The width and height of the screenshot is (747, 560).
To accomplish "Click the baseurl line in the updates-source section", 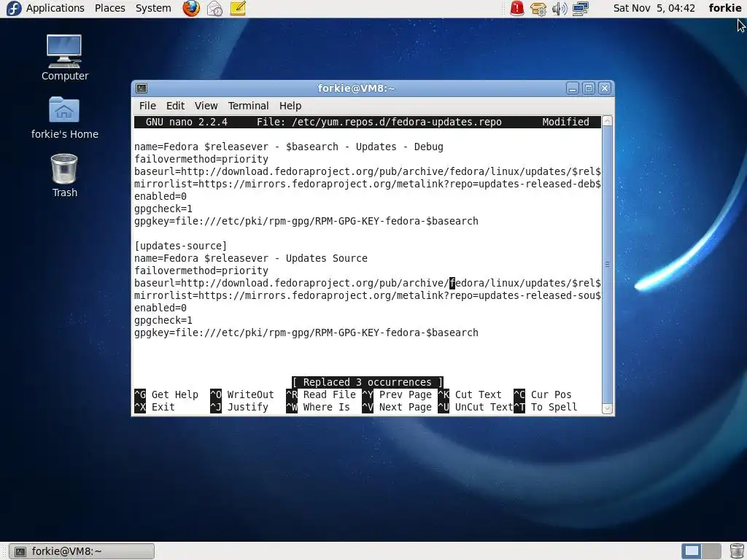I will (x=368, y=283).
